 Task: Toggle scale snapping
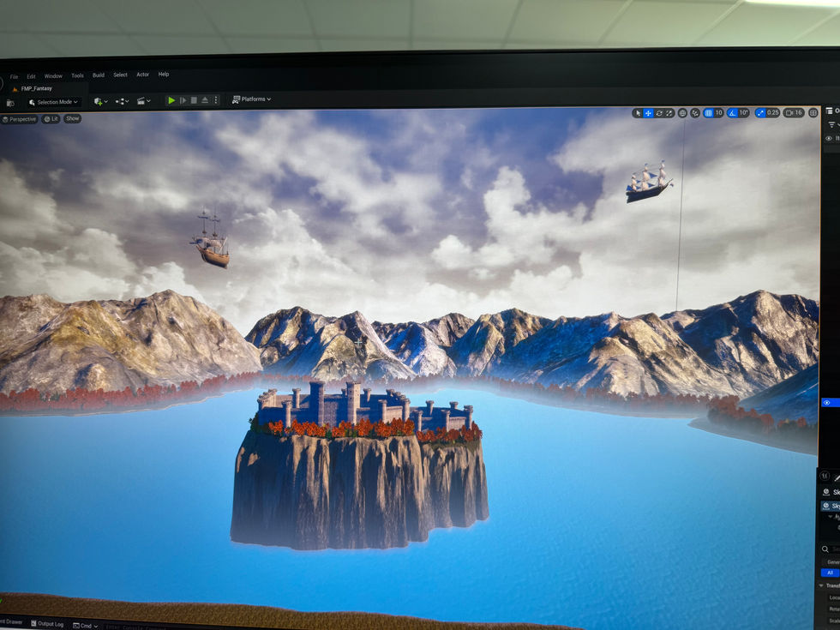coord(760,113)
